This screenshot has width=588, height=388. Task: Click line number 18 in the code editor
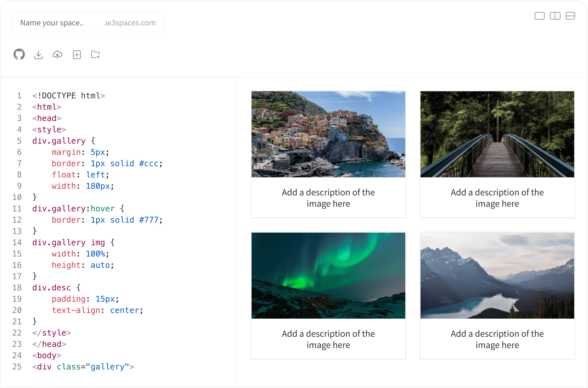click(17, 288)
